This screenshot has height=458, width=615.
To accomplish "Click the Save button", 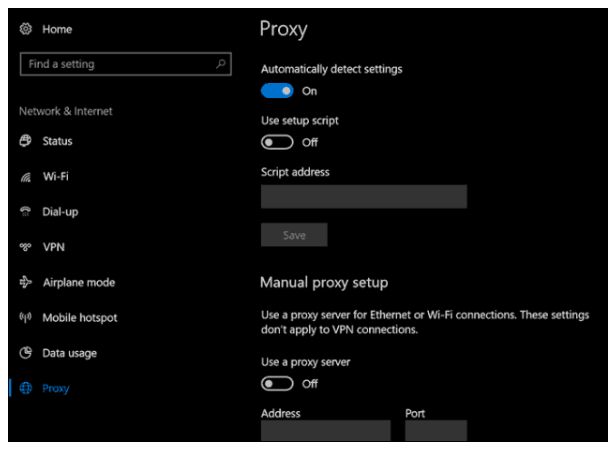I will click(x=294, y=235).
